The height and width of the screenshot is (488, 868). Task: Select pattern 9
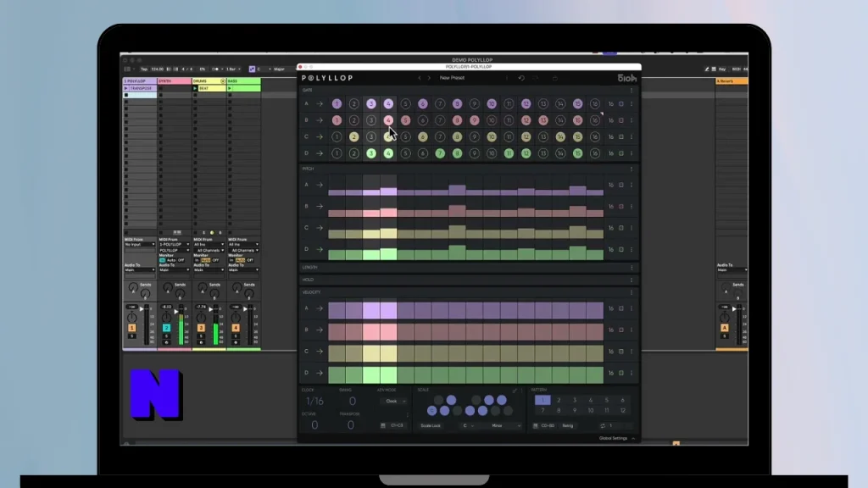pos(575,411)
